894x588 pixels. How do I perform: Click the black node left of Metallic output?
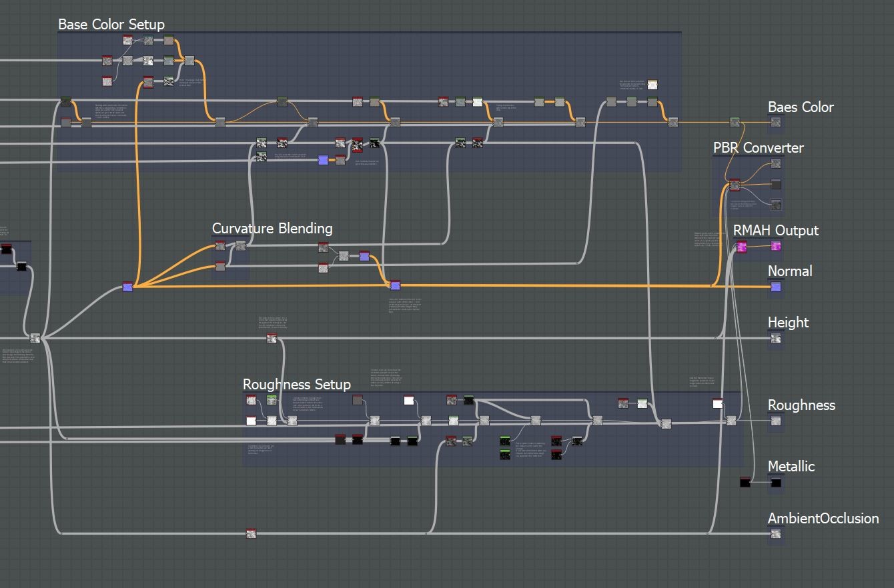(x=745, y=482)
